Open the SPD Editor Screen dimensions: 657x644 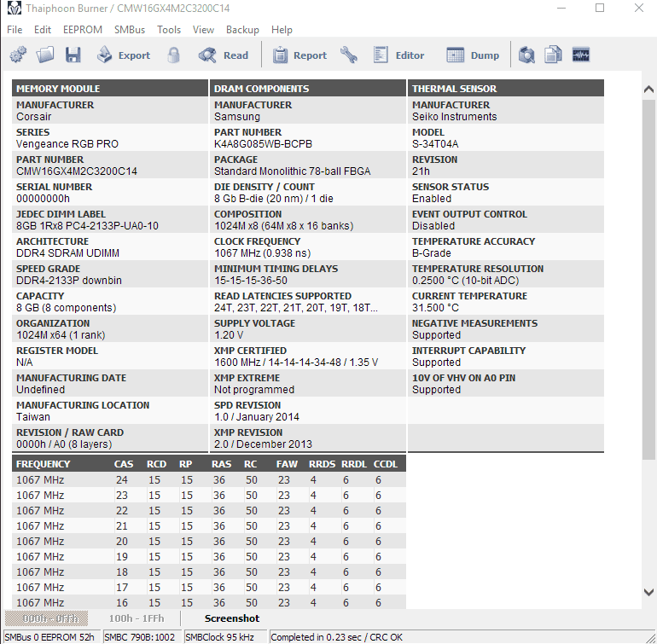point(398,55)
